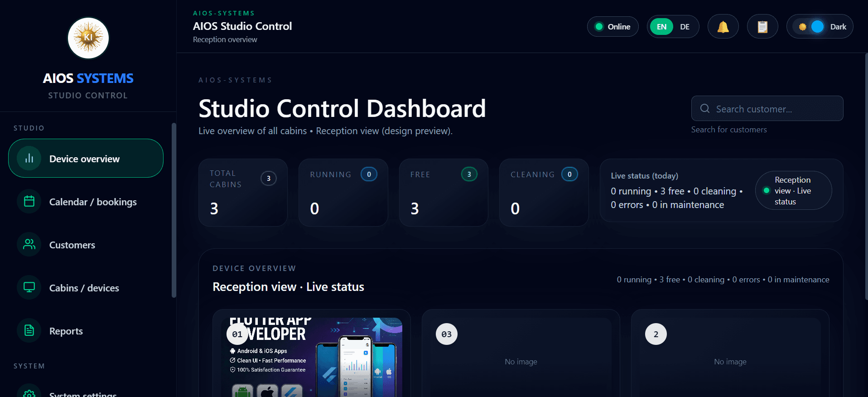The image size is (868, 397).
Task: Click the 'Reception overview' subtitle
Action: [x=225, y=39]
